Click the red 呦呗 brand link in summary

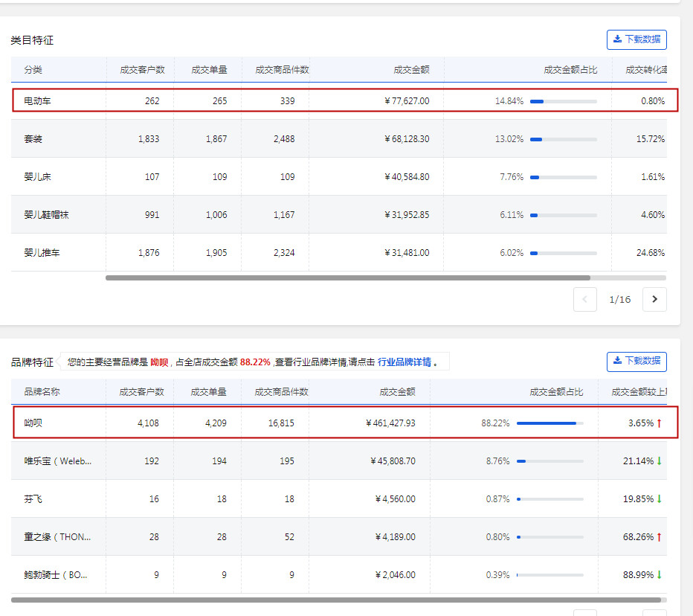159,362
